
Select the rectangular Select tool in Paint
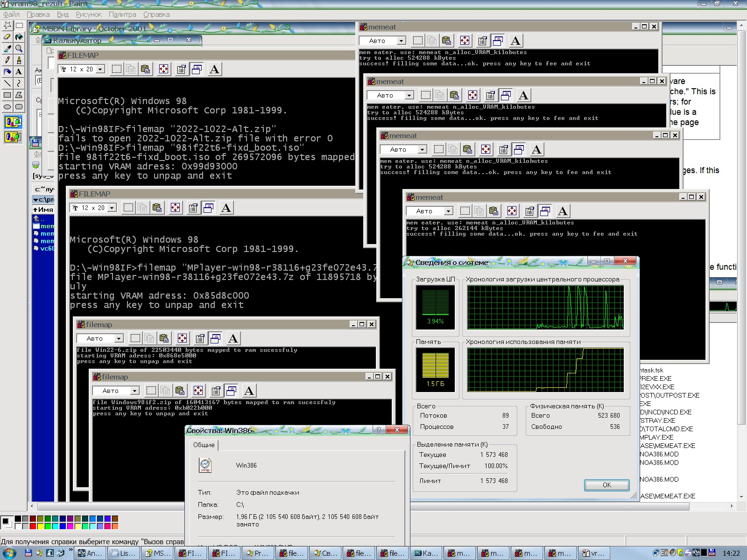[19, 26]
